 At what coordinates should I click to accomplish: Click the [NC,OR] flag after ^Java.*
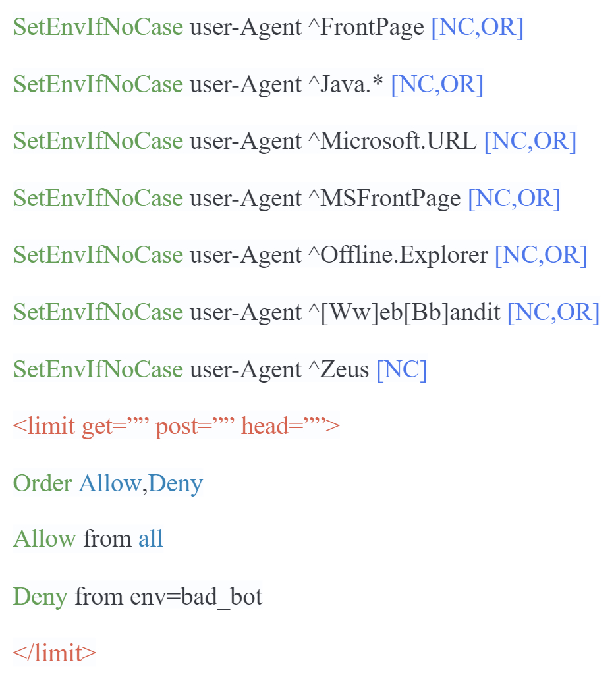point(437,84)
